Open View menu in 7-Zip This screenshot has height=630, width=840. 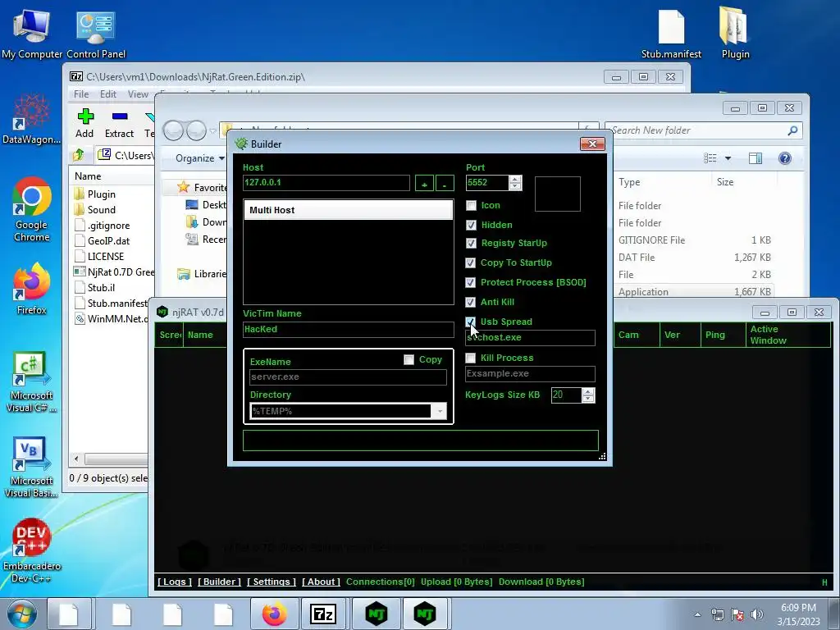click(x=138, y=94)
